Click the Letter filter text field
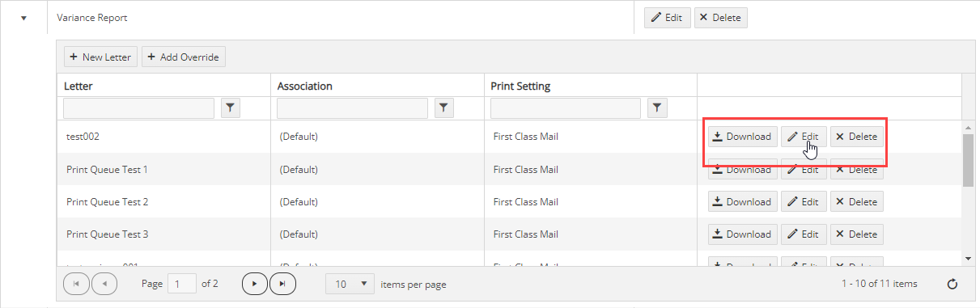This screenshot has width=980, height=308. pyautogui.click(x=138, y=108)
